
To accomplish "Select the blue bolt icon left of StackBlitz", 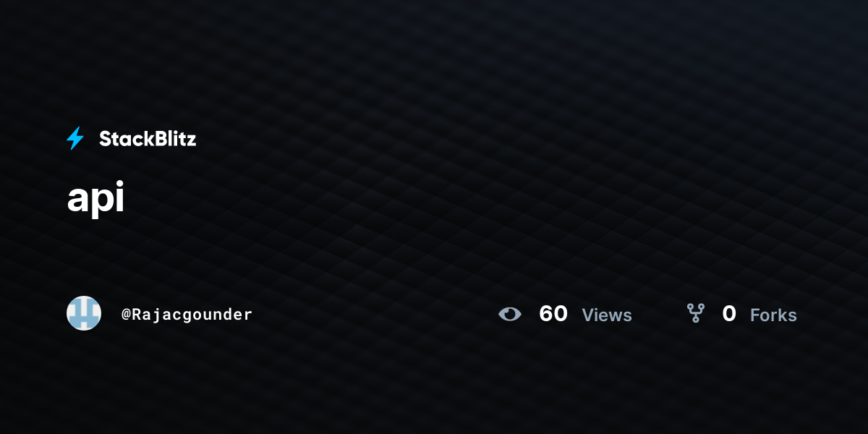I will (75, 138).
